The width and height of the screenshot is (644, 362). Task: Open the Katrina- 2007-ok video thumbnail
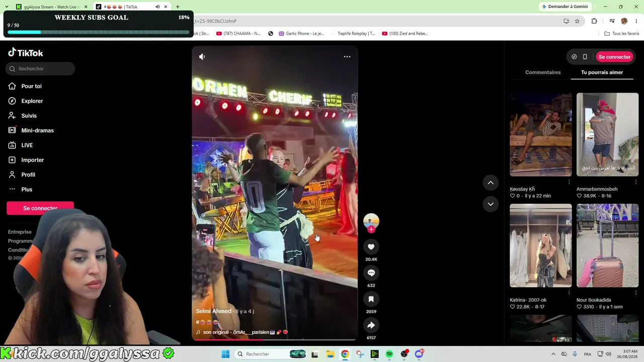tap(541, 245)
